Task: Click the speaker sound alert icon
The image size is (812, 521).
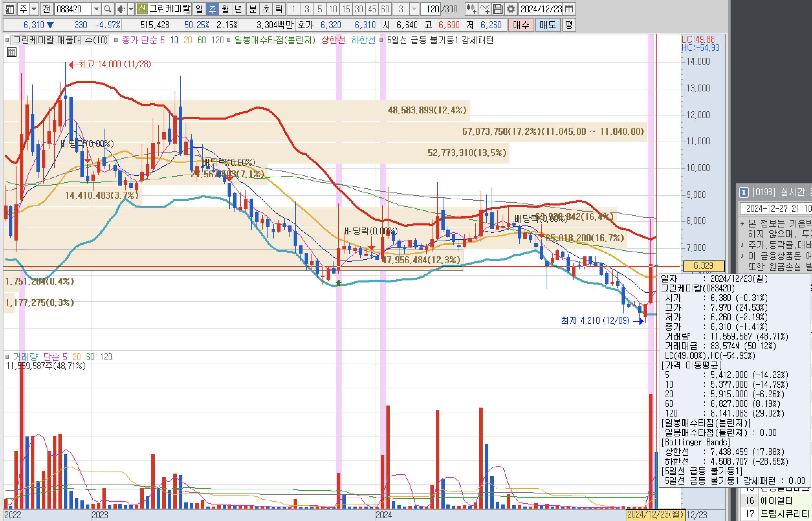Action: pos(120,9)
